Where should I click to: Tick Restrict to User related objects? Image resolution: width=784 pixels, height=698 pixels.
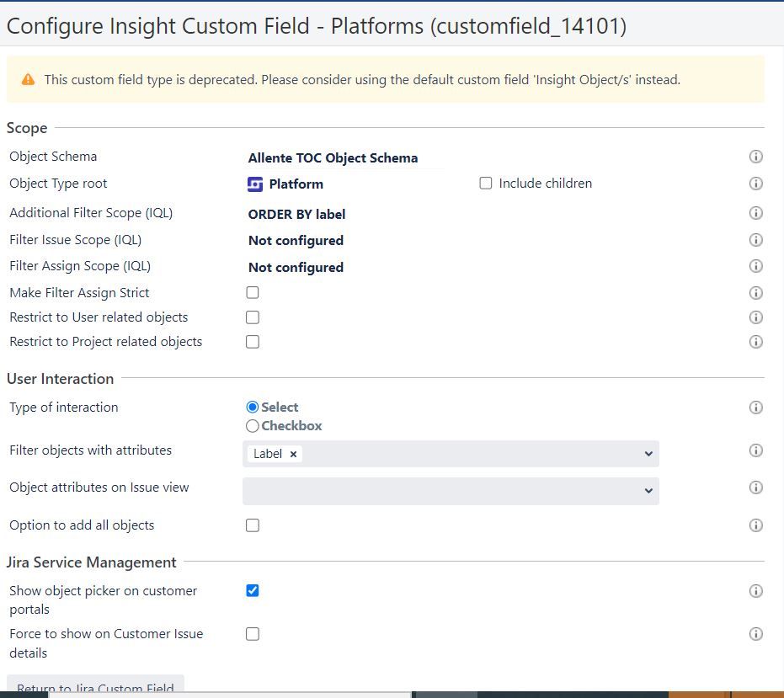tap(253, 317)
